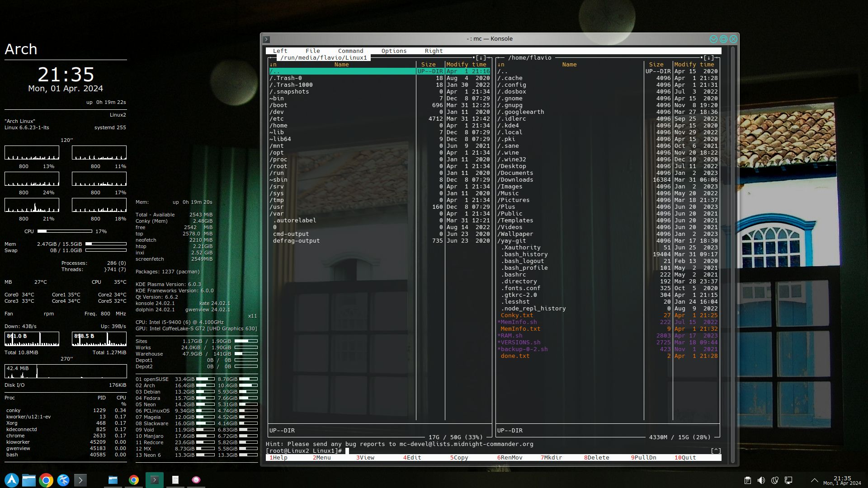Open the clipboard tray icon

coord(748,480)
